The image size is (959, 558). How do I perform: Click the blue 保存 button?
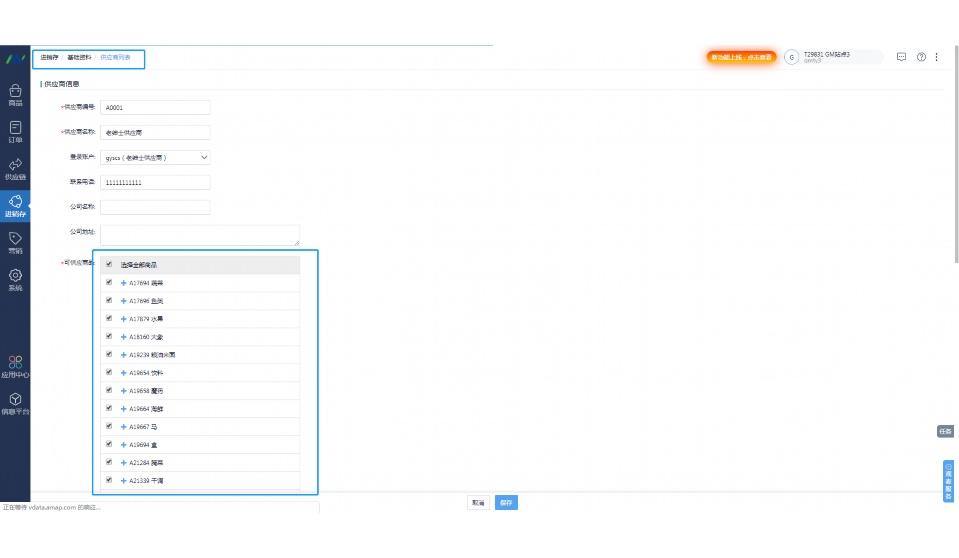coord(506,503)
